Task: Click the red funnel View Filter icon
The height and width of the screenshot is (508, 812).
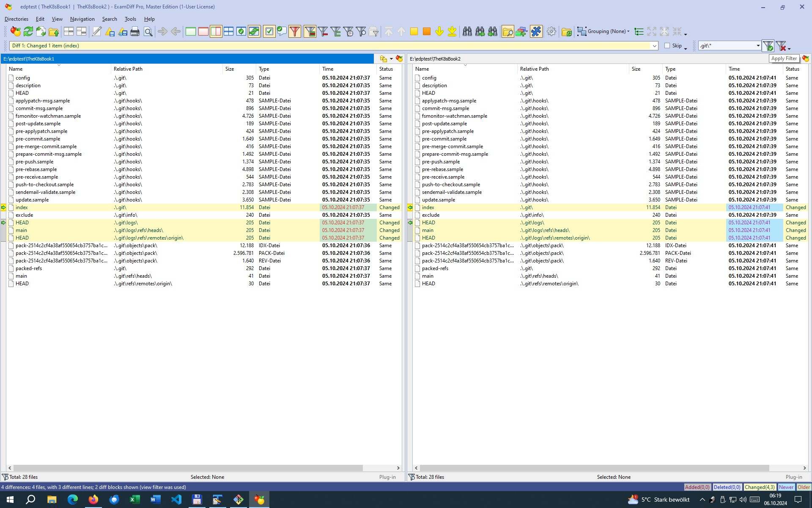Action: pos(295,31)
